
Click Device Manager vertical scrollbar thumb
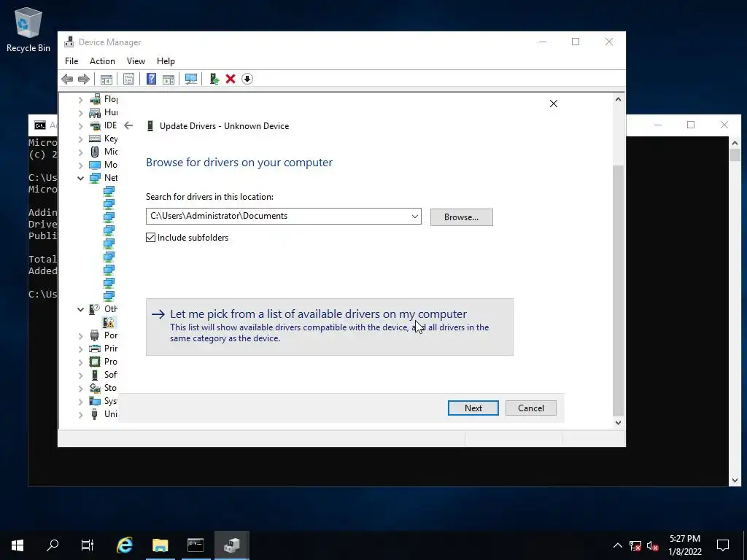pos(618,290)
